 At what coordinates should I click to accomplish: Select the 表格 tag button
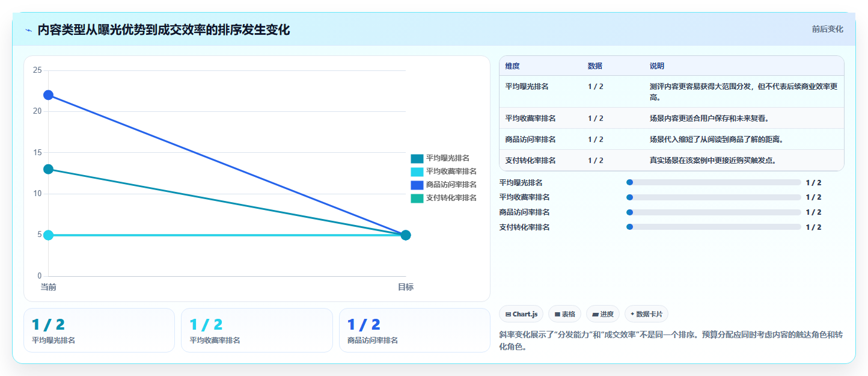pyautogui.click(x=564, y=314)
